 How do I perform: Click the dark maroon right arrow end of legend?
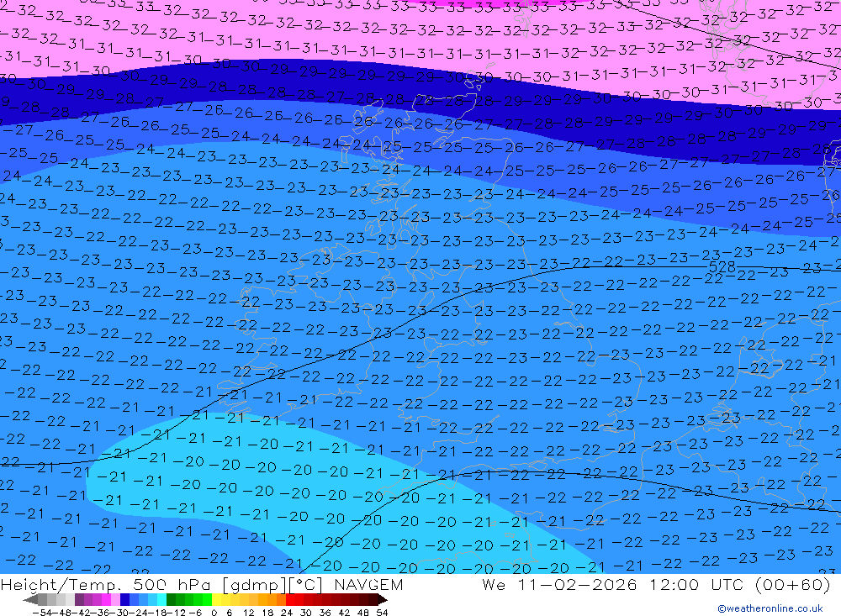point(383,599)
